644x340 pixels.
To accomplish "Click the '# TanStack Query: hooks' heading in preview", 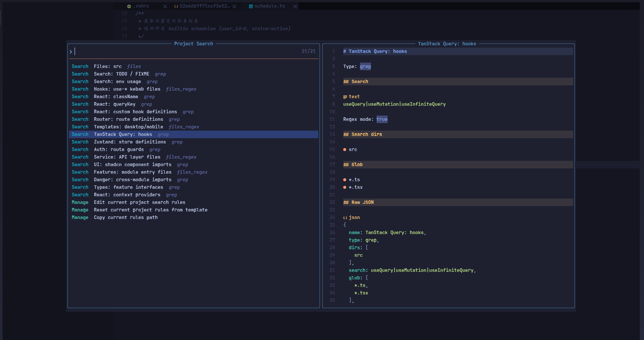I will click(x=375, y=51).
